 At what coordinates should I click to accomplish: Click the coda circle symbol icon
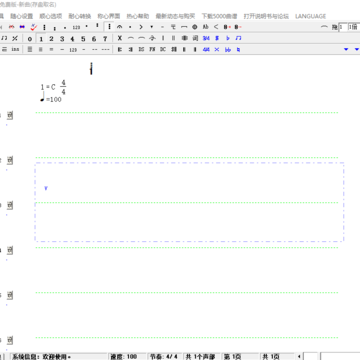(195, 27)
